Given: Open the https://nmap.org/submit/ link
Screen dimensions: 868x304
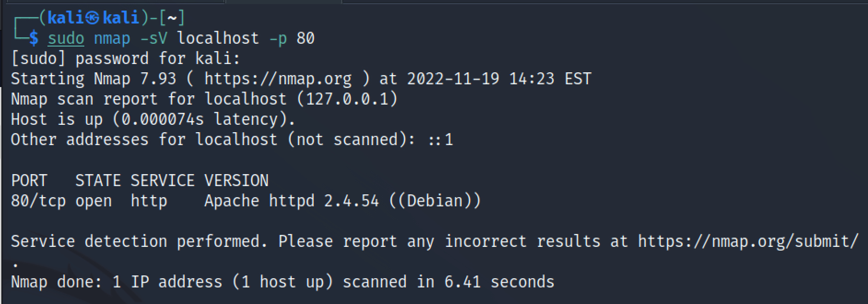Looking at the screenshot, I should 748,241.
